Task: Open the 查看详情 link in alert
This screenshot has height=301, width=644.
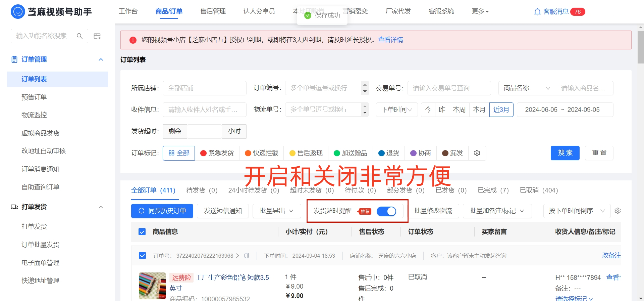Action: click(390, 40)
